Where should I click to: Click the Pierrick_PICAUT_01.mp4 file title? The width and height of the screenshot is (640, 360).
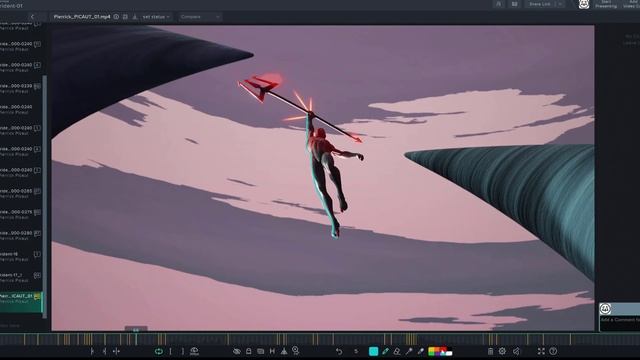point(82,17)
